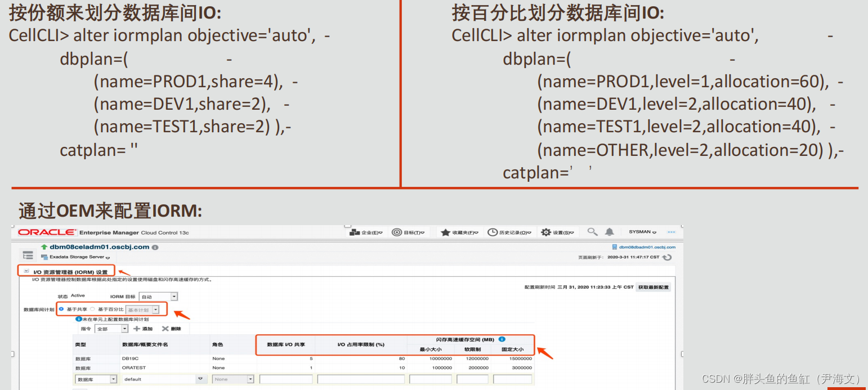Select the 基于百分比 radio button
The height and width of the screenshot is (390, 868).
(x=92, y=310)
